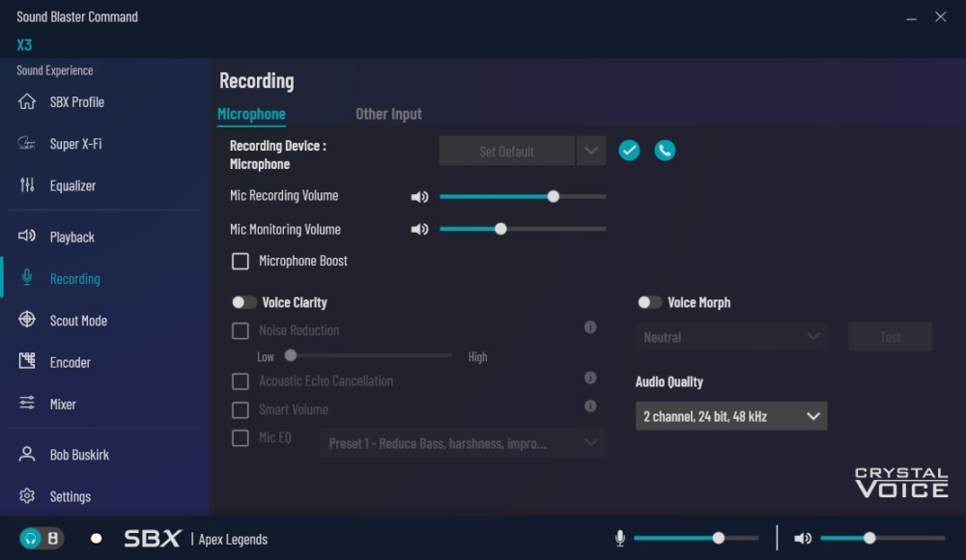Viewport: 966px width, 560px height.
Task: Open Encoder label in the sidebar
Action: tap(71, 362)
